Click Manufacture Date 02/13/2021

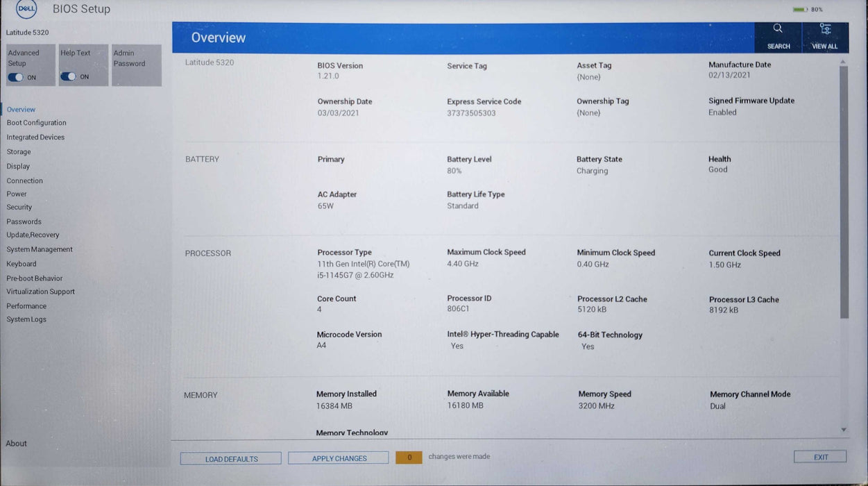coord(729,75)
